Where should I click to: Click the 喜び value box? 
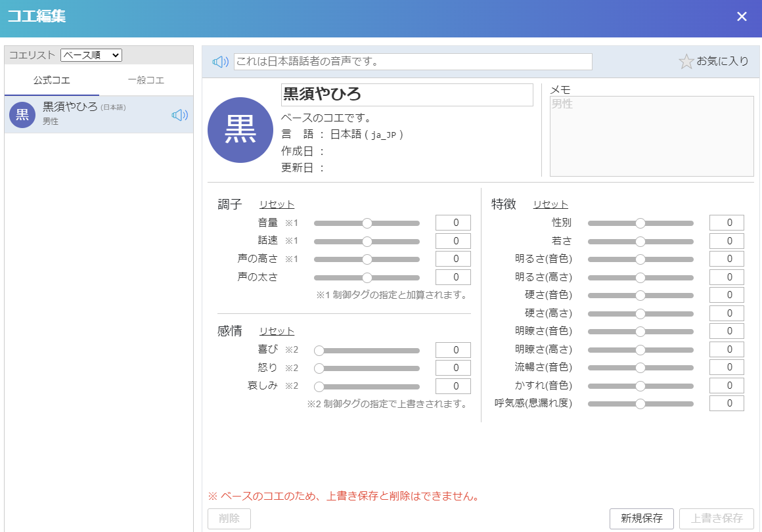point(453,350)
